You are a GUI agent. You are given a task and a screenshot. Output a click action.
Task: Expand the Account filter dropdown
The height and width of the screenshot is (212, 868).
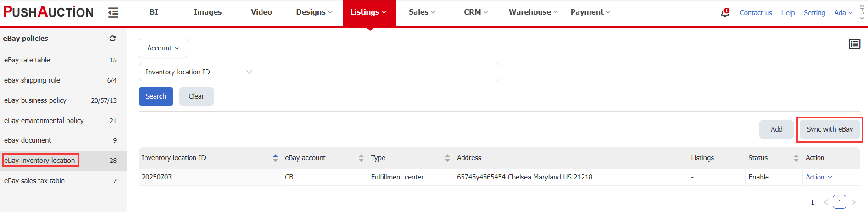tap(163, 48)
